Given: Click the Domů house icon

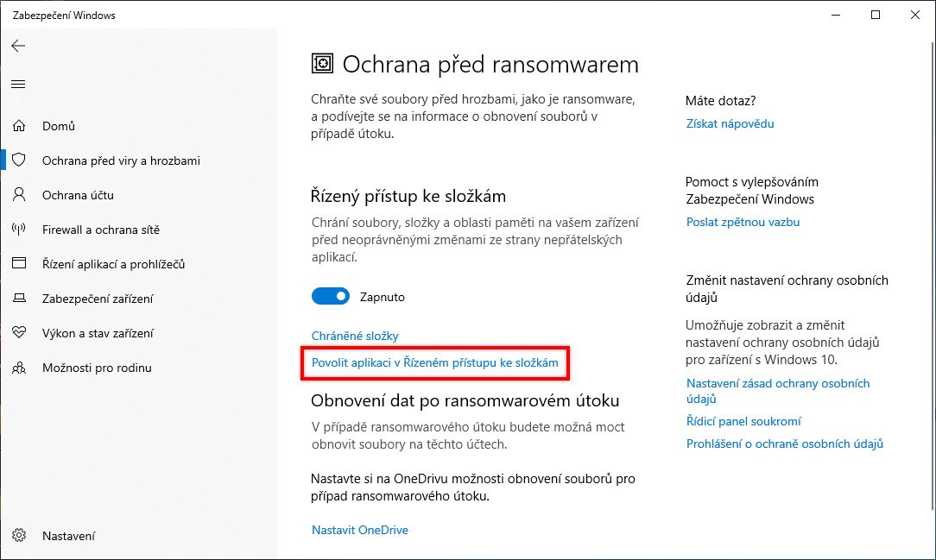Looking at the screenshot, I should [x=19, y=126].
